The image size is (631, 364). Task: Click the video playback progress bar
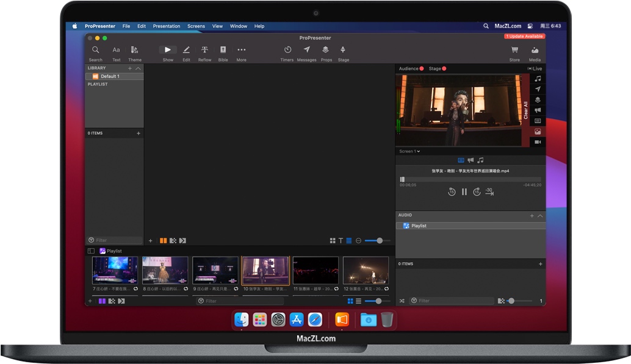click(471, 179)
